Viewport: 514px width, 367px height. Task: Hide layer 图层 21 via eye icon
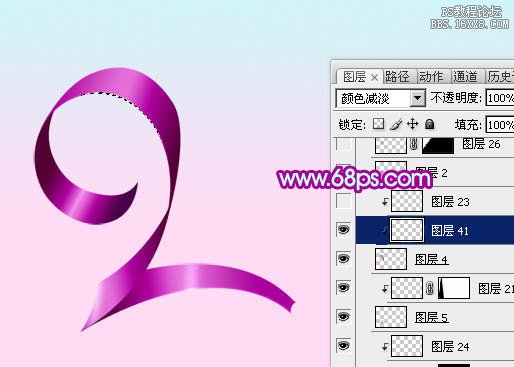(x=344, y=287)
